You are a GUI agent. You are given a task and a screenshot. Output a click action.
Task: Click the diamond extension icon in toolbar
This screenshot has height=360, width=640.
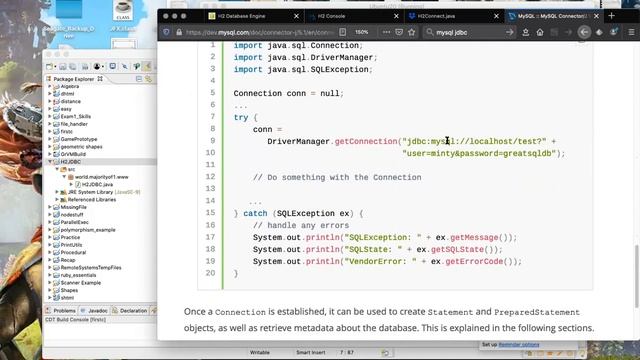(599, 32)
